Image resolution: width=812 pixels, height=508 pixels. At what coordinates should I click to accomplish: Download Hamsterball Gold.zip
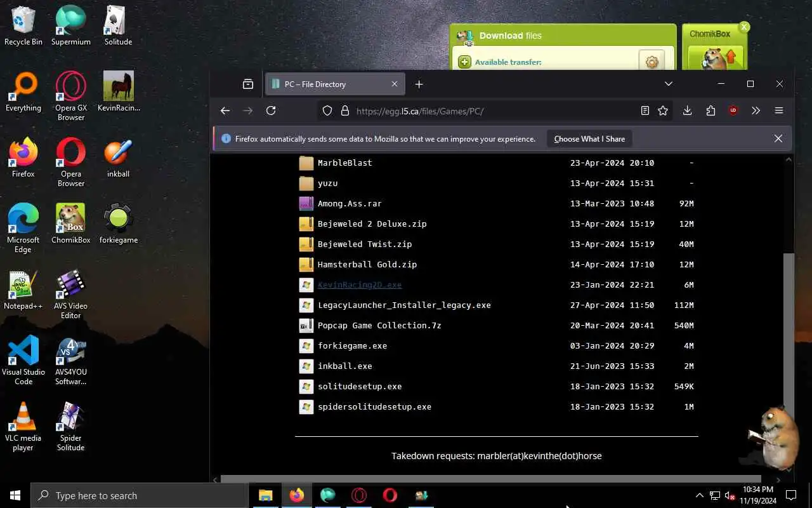coord(367,264)
